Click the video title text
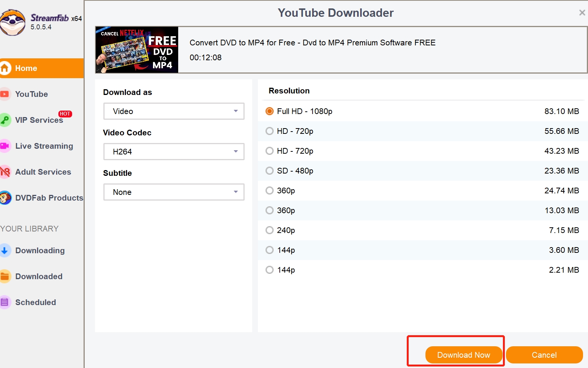588x368 pixels. [x=313, y=43]
